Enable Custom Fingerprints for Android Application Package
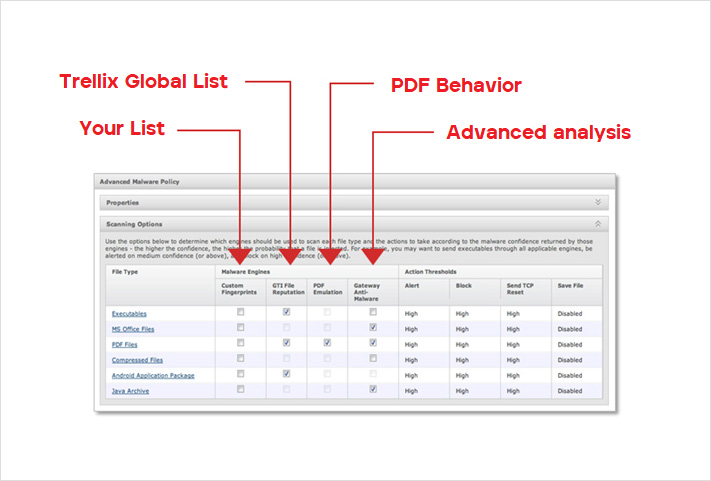 [240, 374]
